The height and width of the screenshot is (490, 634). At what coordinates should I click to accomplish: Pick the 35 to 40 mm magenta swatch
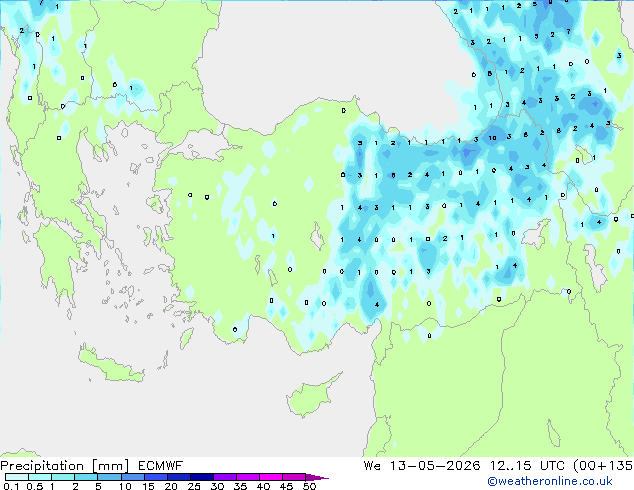point(248,477)
